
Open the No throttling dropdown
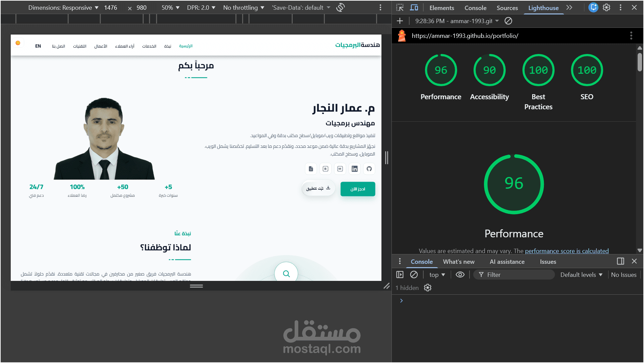click(x=243, y=7)
